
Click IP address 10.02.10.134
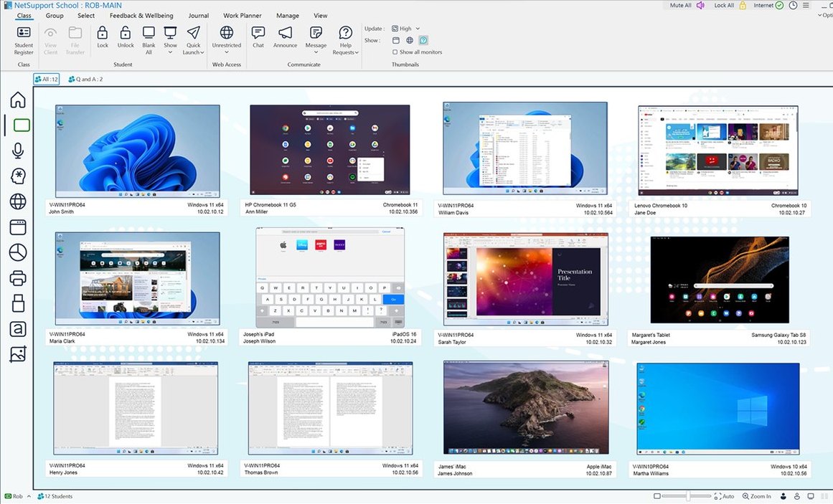[210, 341]
